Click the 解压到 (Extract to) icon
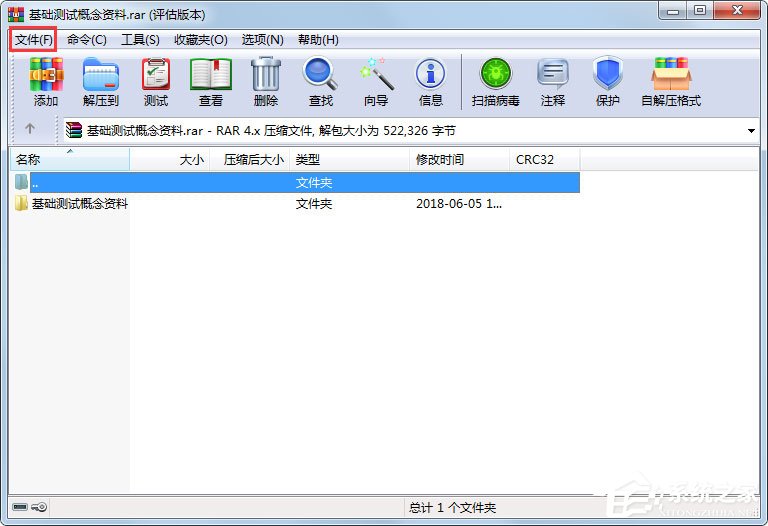Image resolution: width=768 pixels, height=526 pixels. [x=101, y=75]
